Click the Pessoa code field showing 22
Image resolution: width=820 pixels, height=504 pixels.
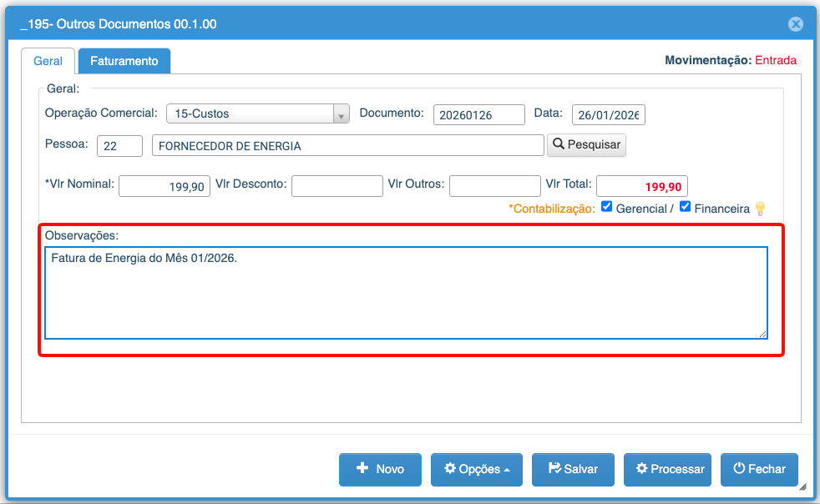[119, 146]
